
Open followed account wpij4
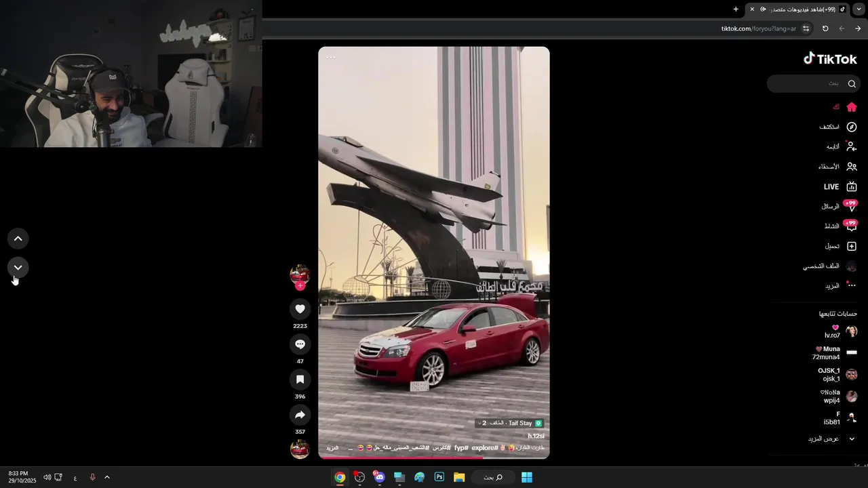click(x=840, y=396)
